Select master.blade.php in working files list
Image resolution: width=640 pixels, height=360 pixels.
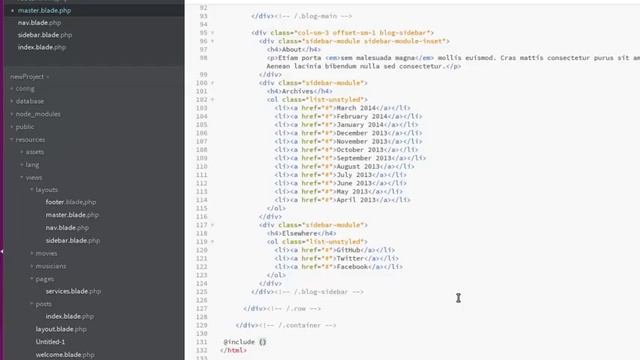tap(44, 11)
